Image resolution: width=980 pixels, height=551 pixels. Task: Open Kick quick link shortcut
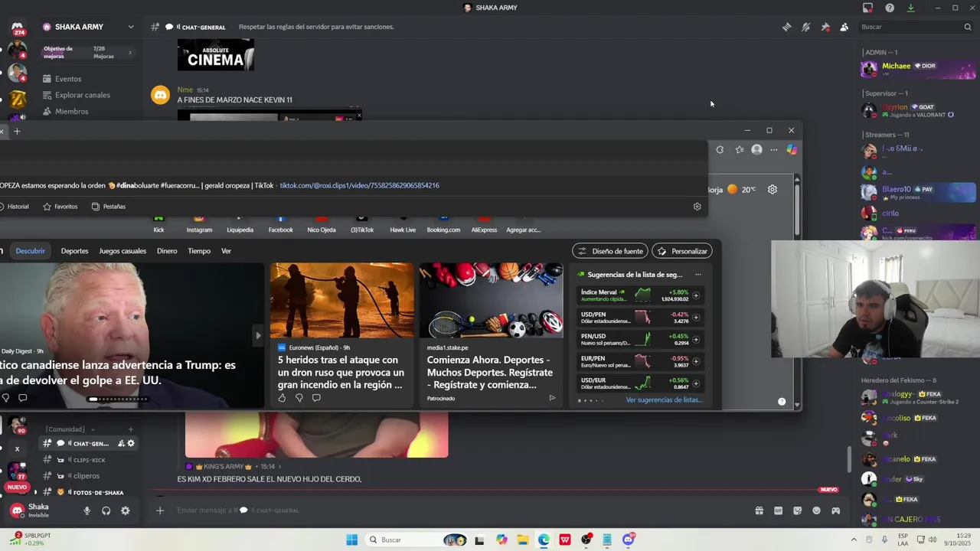(158, 223)
